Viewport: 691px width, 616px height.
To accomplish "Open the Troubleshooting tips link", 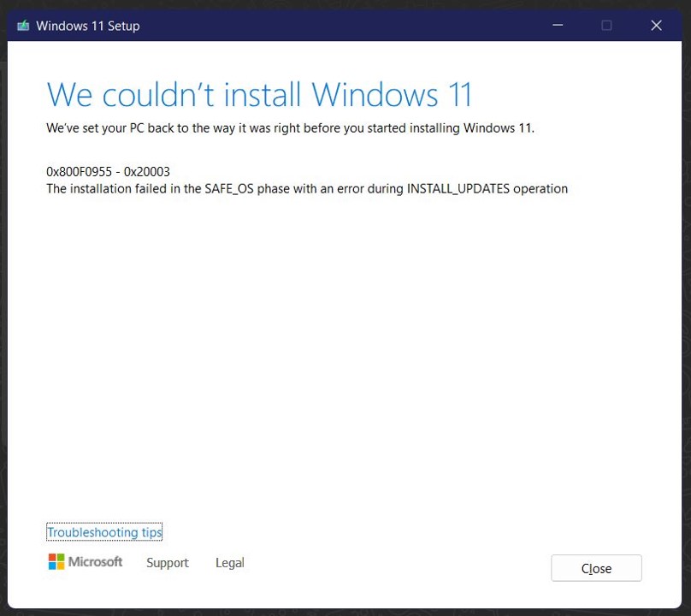I will 104,532.
